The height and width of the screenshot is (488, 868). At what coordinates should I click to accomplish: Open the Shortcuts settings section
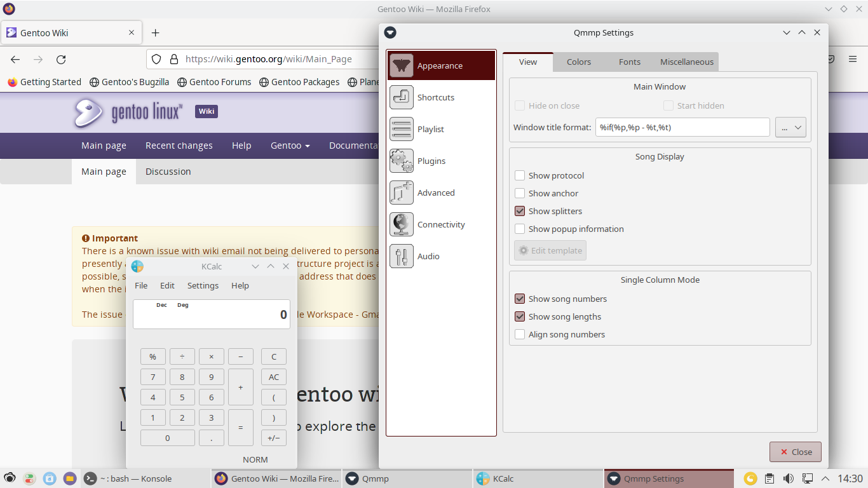coord(441,97)
